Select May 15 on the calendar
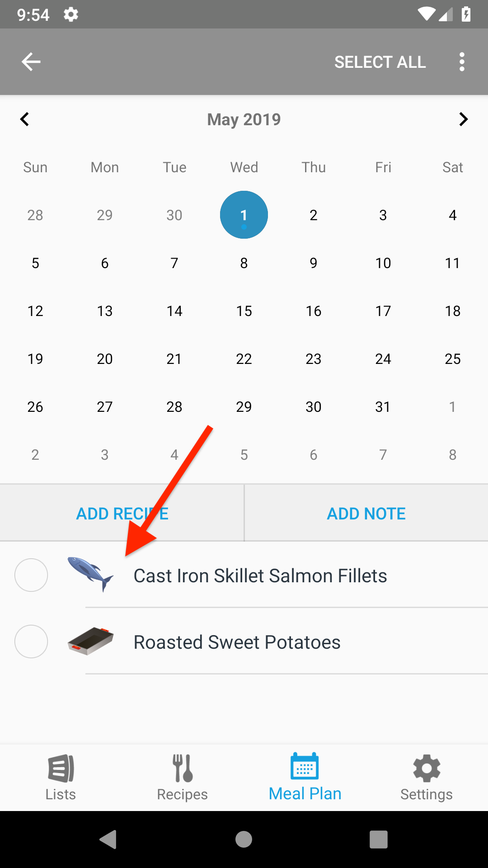This screenshot has height=868, width=488. 244,311
